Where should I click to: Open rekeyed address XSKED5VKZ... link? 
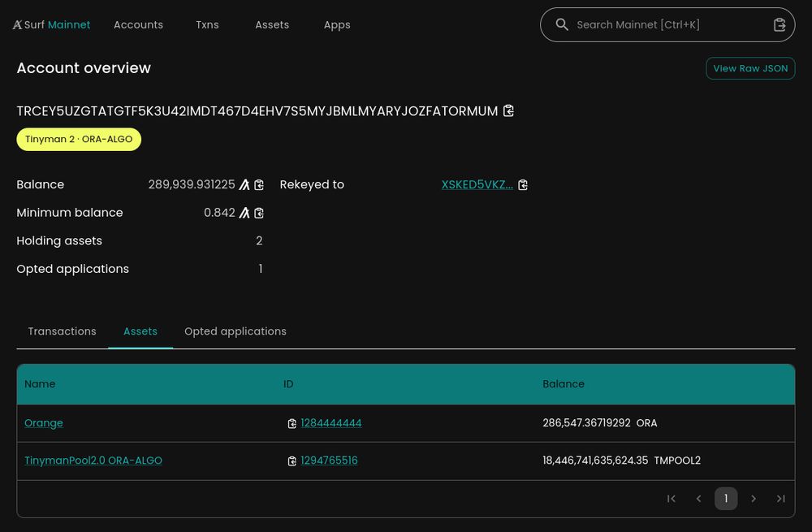point(477,184)
